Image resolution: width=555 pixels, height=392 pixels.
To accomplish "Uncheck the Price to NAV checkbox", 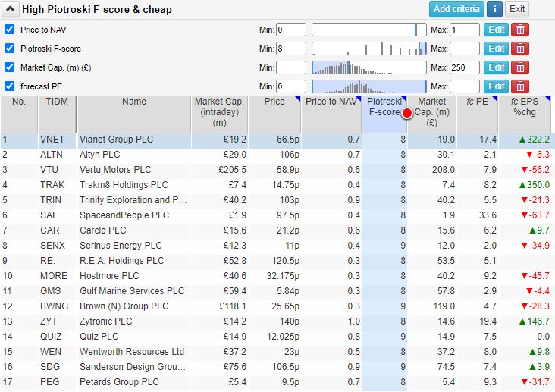I will click(10, 30).
